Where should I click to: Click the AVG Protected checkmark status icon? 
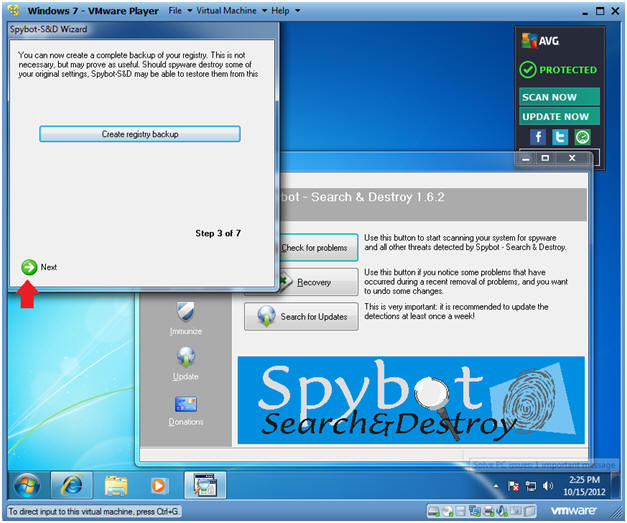click(527, 70)
